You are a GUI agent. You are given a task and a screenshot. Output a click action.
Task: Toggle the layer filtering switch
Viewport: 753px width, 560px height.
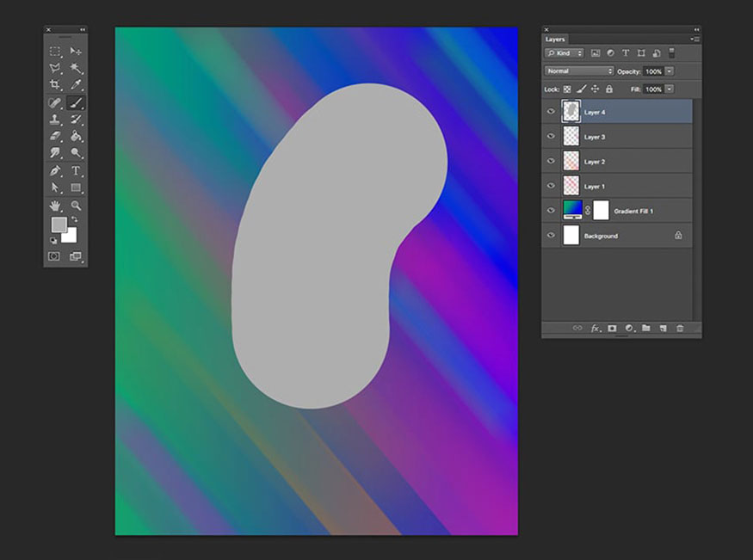pos(672,52)
